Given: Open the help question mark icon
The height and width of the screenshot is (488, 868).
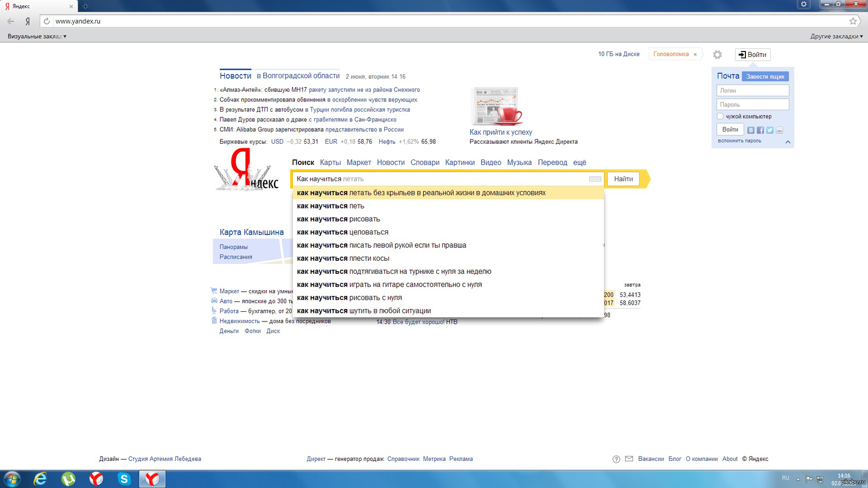Looking at the screenshot, I should tap(616, 459).
